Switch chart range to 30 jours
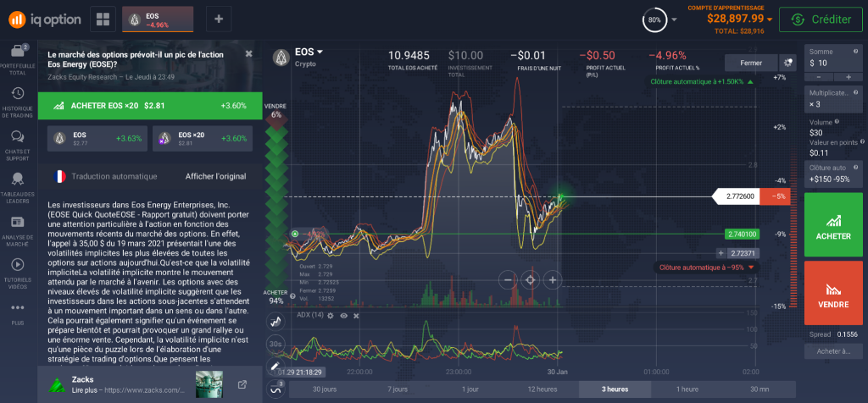Image resolution: width=868 pixels, height=403 pixels. (325, 389)
